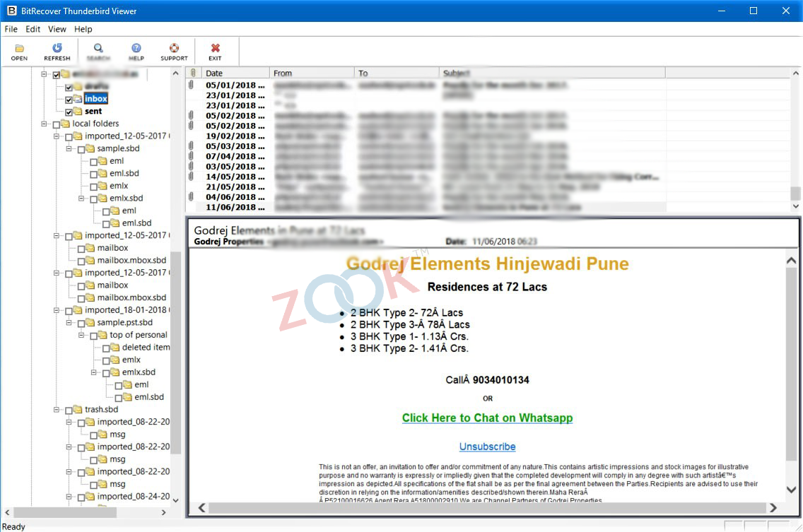Select the 21/05/2018 email row
Viewport: 803px width, 532px height.
(x=425, y=187)
